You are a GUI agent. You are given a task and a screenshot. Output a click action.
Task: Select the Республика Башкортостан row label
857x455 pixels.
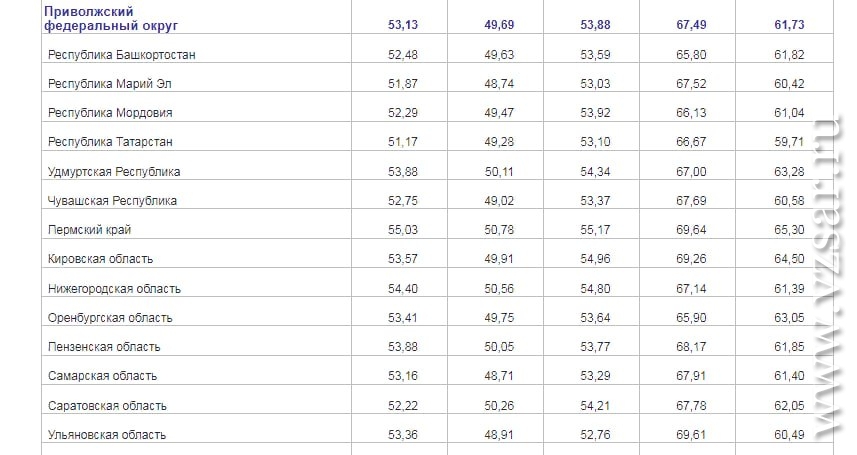122,55
